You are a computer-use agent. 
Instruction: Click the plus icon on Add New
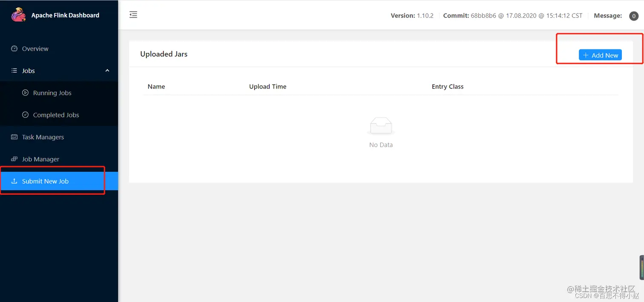click(586, 55)
